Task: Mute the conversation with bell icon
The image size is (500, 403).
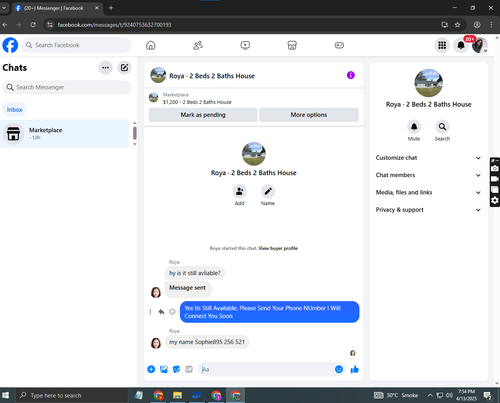Action: point(414,127)
